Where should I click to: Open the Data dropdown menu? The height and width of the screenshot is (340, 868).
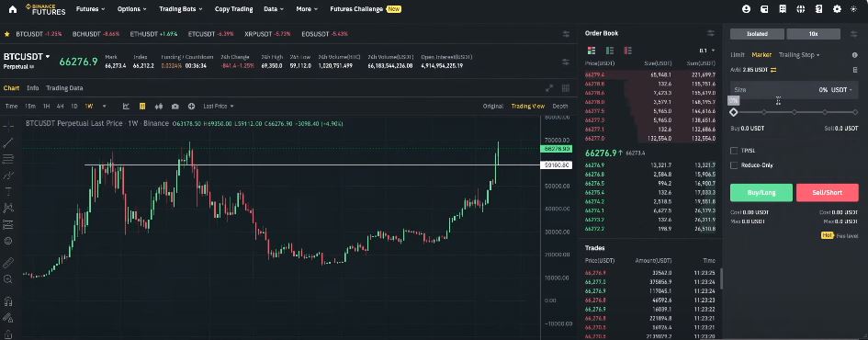(274, 9)
